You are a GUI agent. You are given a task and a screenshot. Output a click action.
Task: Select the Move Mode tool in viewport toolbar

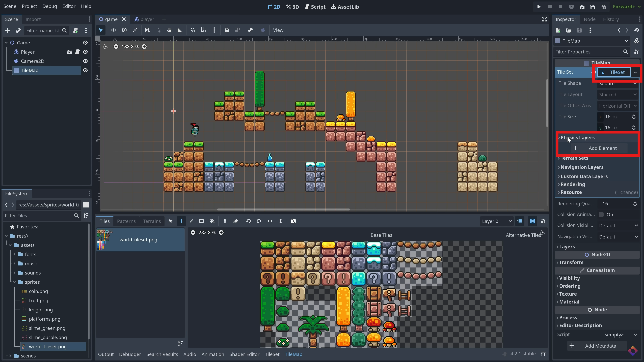click(113, 30)
